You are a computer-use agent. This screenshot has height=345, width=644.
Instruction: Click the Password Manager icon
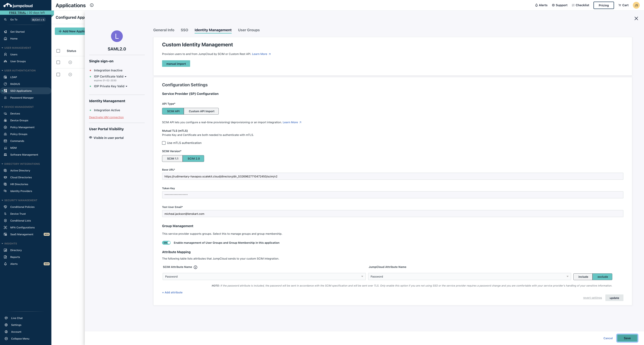pyautogui.click(x=5, y=98)
